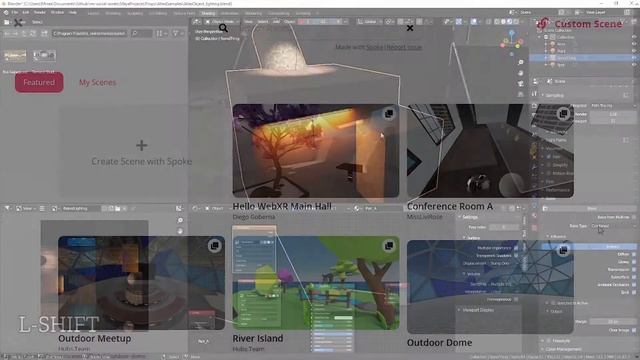Open the Report Issue link
Viewport: 640px width, 360px height.
(x=404, y=47)
